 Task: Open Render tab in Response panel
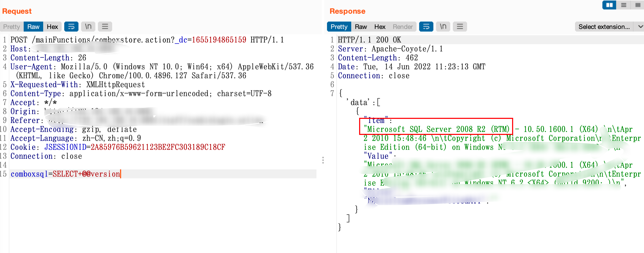tap(403, 27)
